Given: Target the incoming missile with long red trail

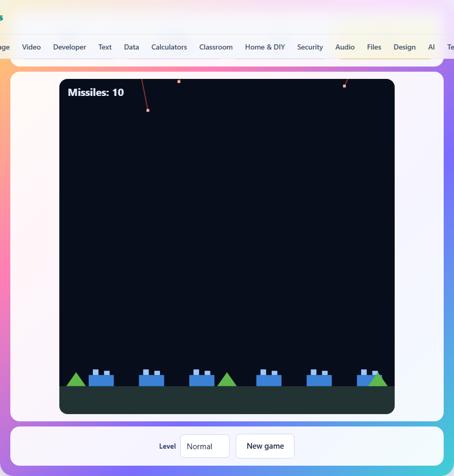Looking at the screenshot, I should click(x=148, y=110).
